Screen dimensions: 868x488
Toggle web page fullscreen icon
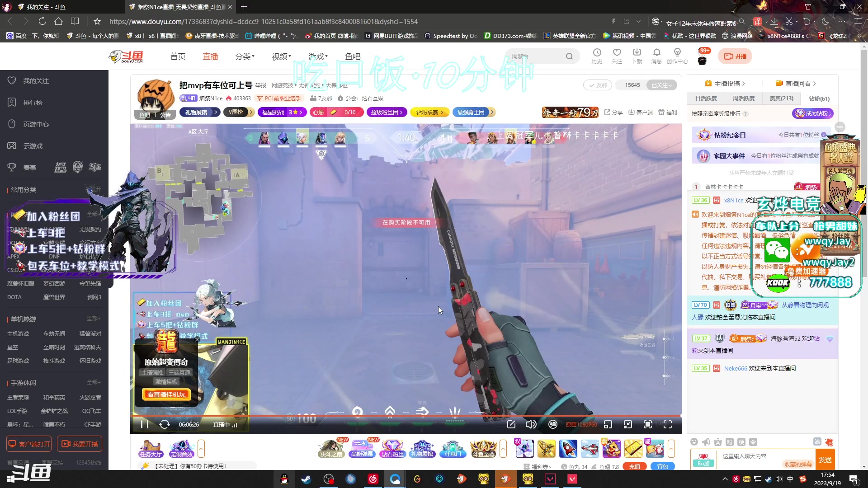648,424
